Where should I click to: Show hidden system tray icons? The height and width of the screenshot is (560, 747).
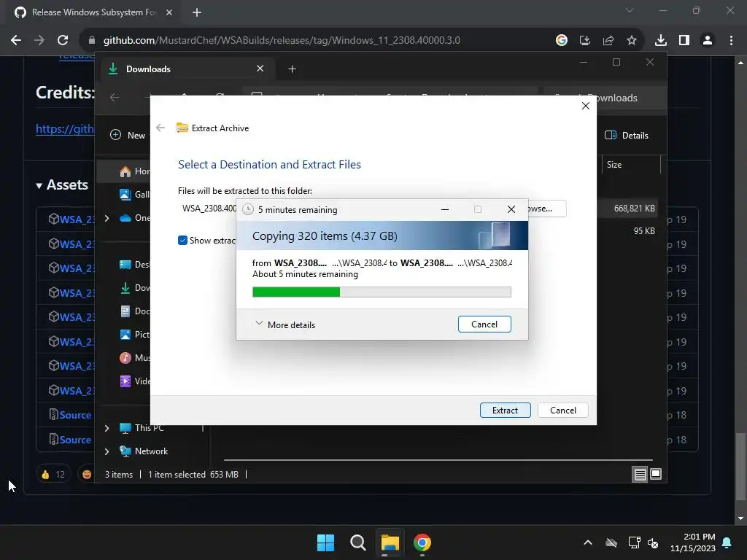click(x=588, y=542)
